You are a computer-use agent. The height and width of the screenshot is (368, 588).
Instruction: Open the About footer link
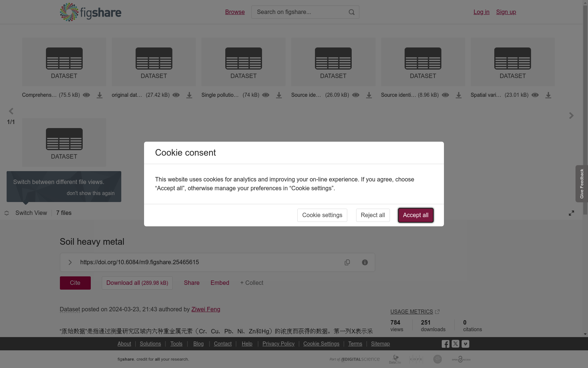pyautogui.click(x=124, y=344)
